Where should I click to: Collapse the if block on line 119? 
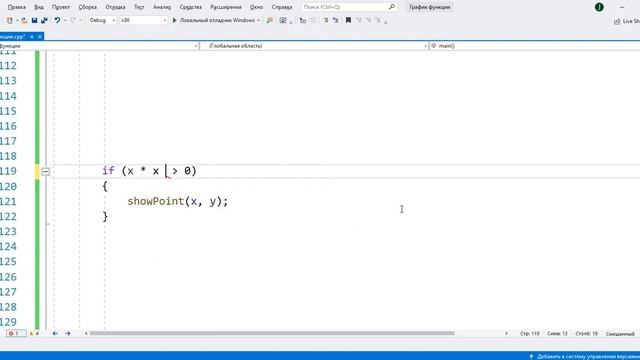point(45,172)
